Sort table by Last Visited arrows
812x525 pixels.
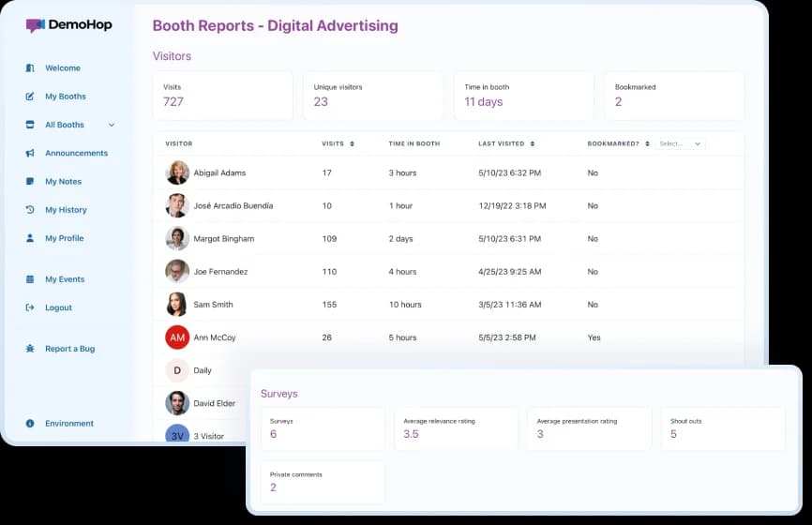point(533,143)
